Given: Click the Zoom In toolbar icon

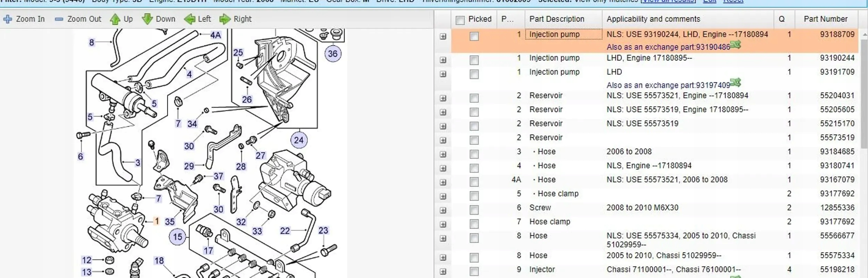Looking at the screenshot, I should pos(8,19).
